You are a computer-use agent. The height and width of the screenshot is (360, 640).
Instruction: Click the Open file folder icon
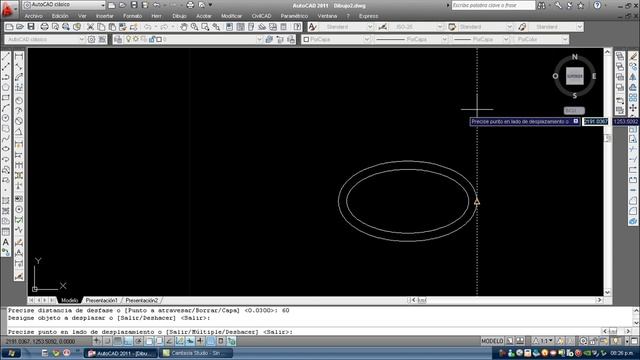click(20, 27)
